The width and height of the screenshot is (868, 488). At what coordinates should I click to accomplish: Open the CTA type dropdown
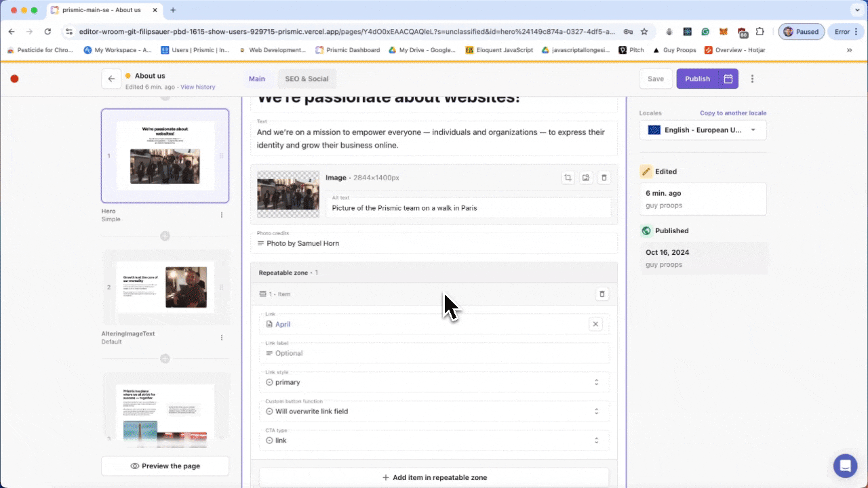point(433,441)
